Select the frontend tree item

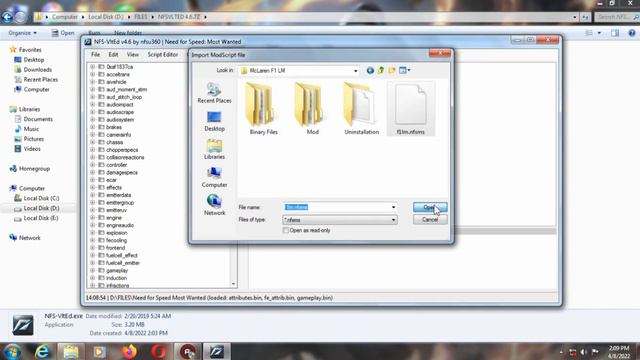click(x=116, y=248)
